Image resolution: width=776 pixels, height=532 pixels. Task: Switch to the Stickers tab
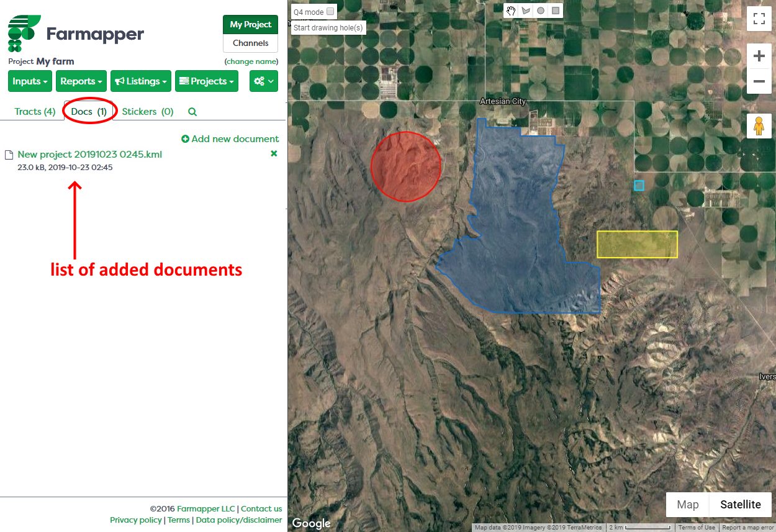click(148, 112)
